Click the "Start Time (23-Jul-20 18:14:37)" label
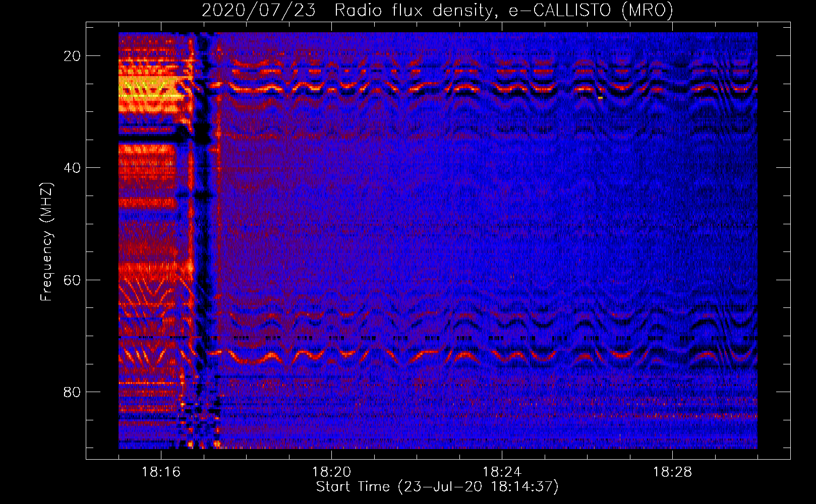 click(437, 487)
